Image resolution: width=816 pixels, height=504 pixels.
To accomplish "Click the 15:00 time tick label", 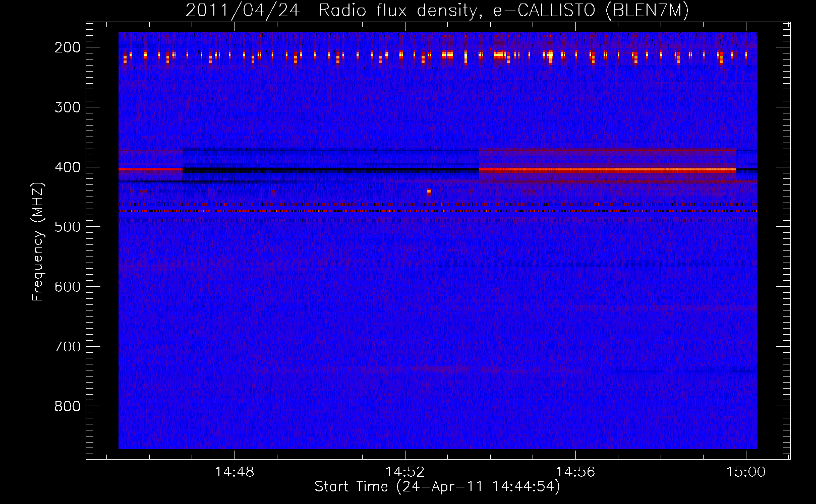I will [746, 472].
